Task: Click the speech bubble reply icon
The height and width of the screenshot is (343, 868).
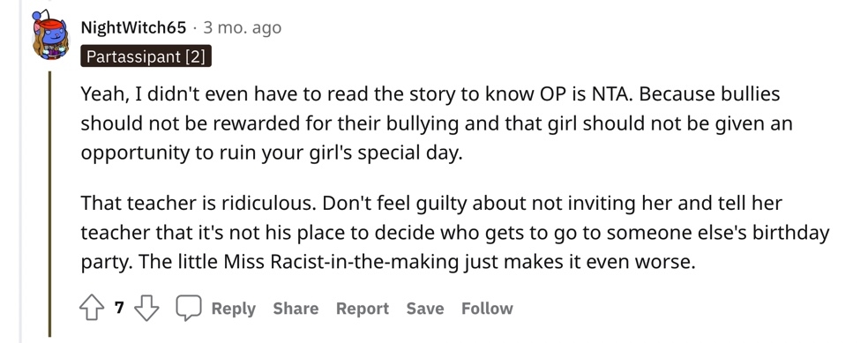Action: coord(188,308)
